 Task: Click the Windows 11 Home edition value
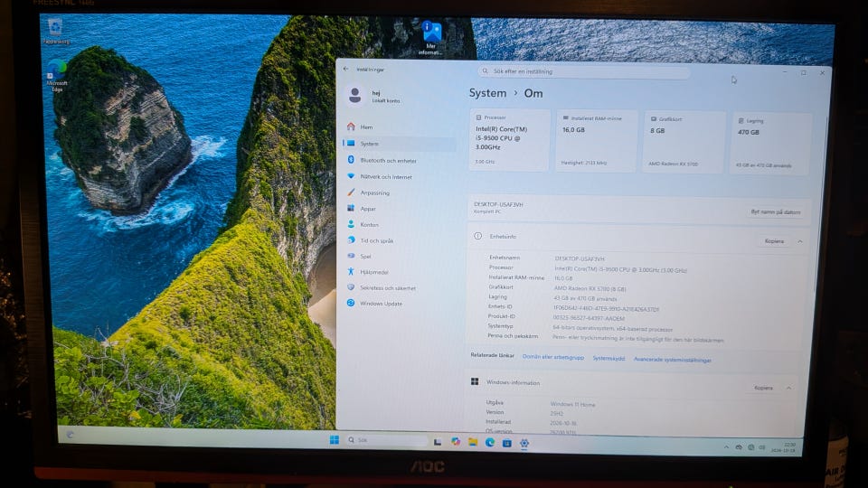(572, 405)
